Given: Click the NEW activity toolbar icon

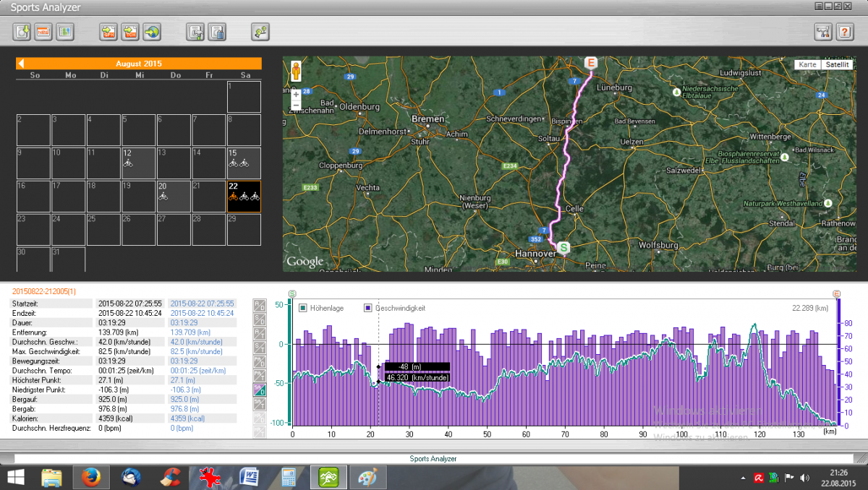Looking at the screenshot, I should click(x=43, y=32).
